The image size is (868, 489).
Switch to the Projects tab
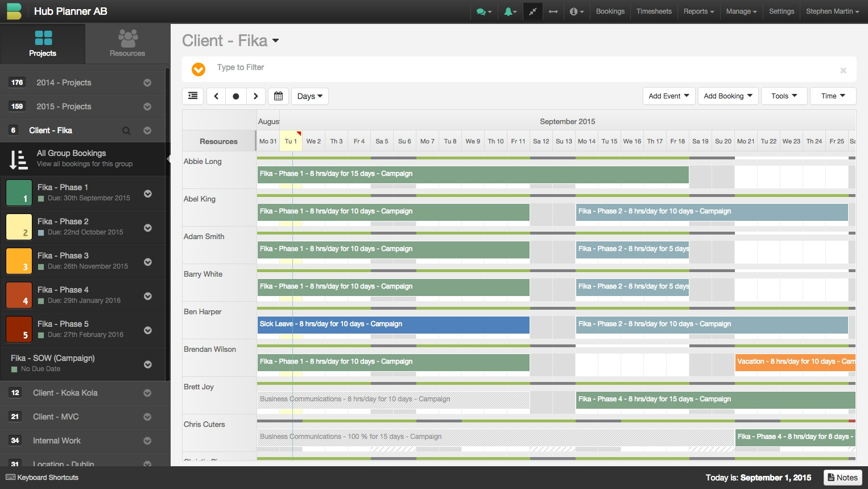[43, 44]
